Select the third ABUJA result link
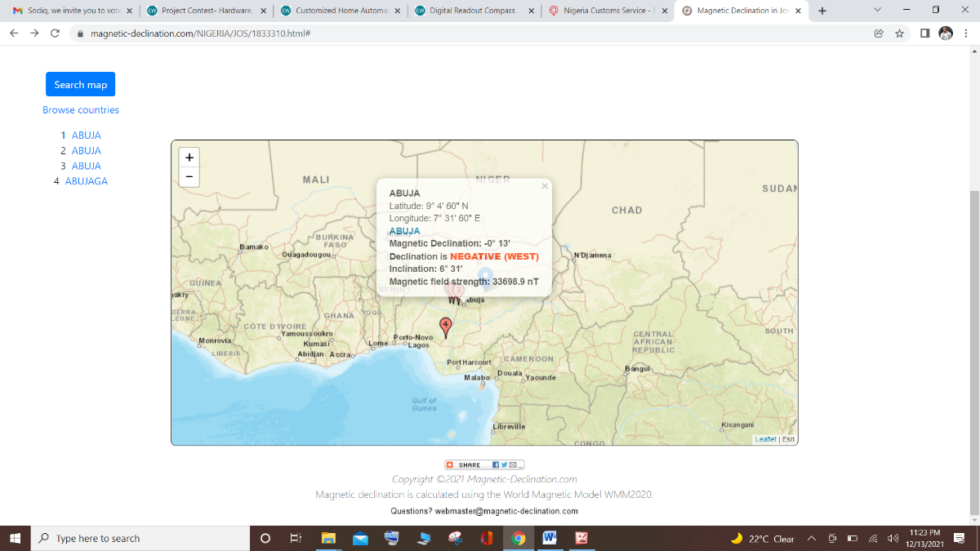980x551 pixels. click(87, 166)
